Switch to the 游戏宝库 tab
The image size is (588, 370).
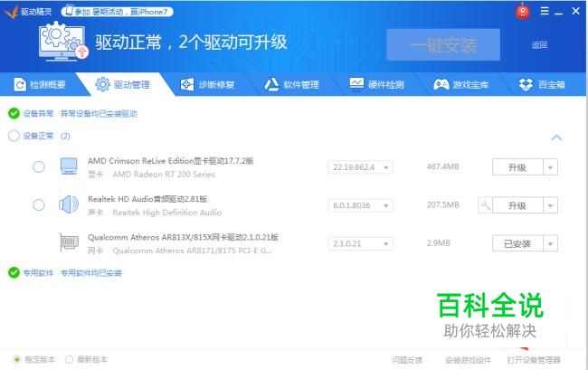point(461,84)
